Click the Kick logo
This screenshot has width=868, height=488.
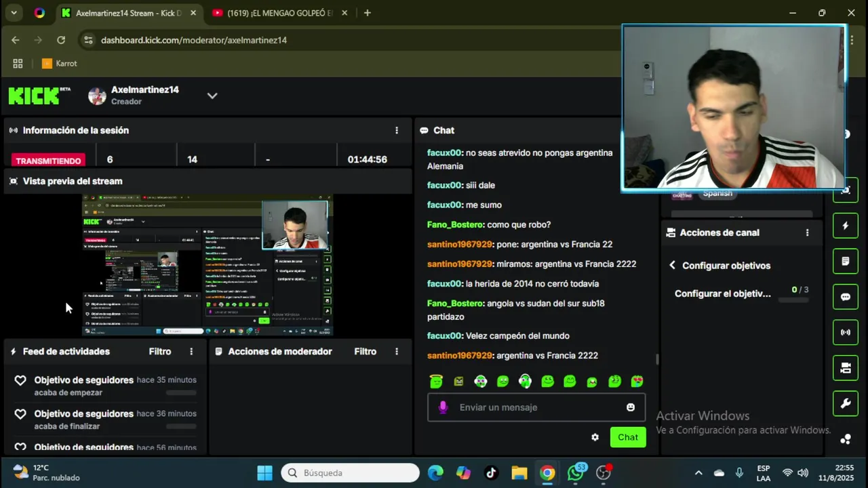tap(39, 96)
